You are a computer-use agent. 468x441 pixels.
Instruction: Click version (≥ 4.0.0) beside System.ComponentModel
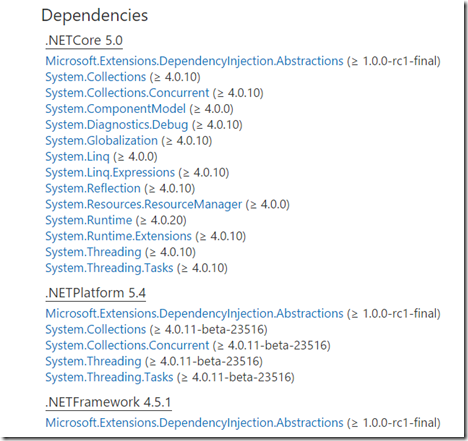211,109
